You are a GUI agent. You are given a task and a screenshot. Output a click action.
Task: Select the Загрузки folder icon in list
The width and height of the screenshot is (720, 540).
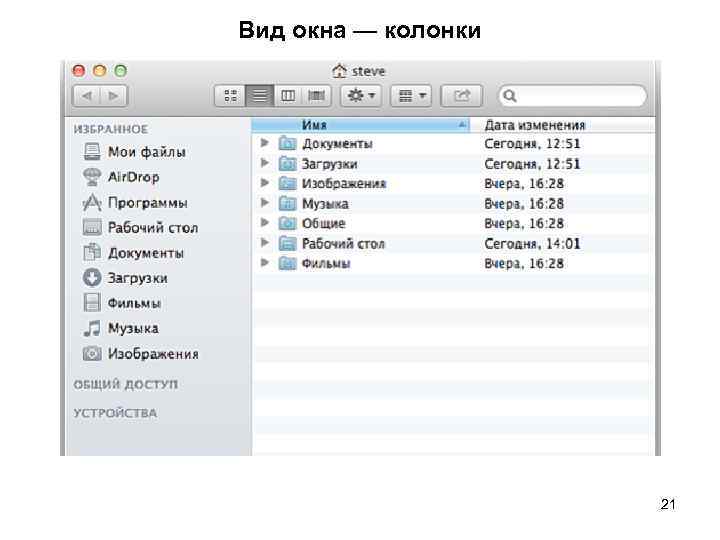287,163
